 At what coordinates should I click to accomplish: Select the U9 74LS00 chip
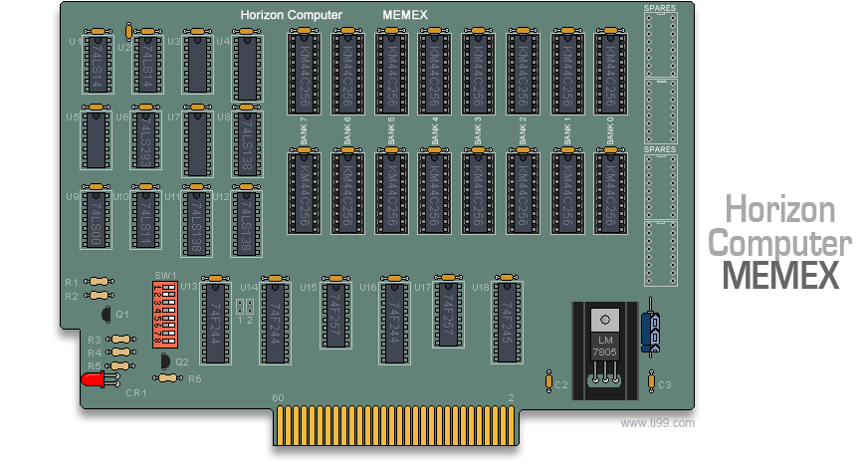pos(97,219)
